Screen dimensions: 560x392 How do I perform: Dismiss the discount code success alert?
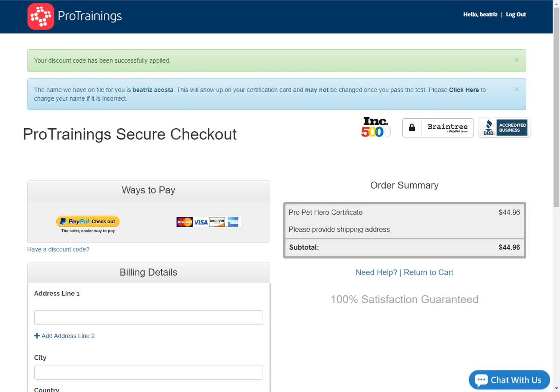[517, 60]
